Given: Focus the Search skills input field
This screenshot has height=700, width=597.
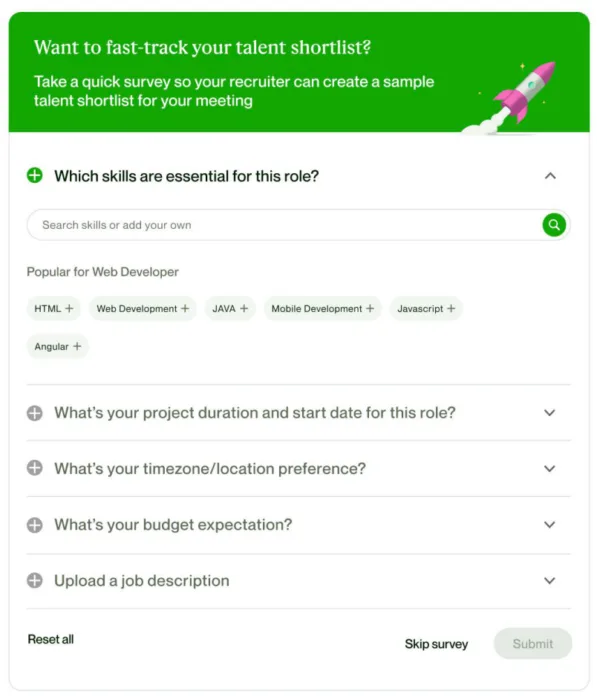Looking at the screenshot, I should coord(284,225).
